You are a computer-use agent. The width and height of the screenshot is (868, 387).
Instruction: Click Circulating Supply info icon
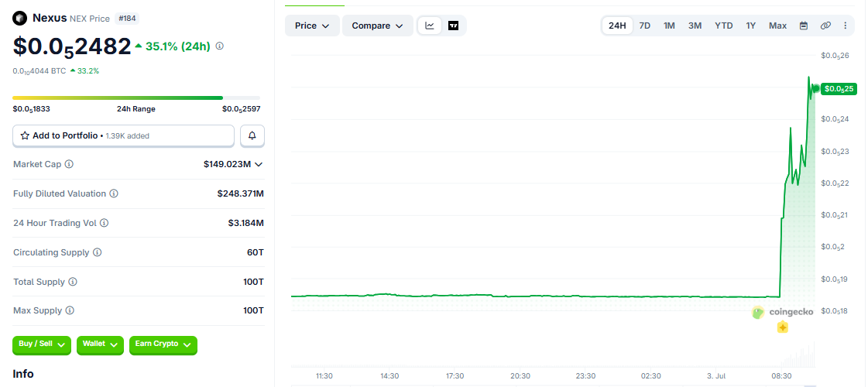[x=97, y=252]
